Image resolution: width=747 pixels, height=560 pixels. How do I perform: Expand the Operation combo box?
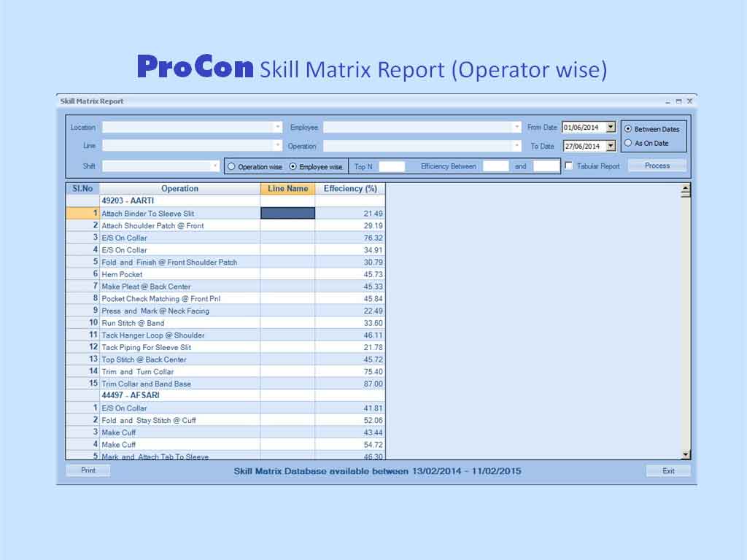pyautogui.click(x=516, y=146)
